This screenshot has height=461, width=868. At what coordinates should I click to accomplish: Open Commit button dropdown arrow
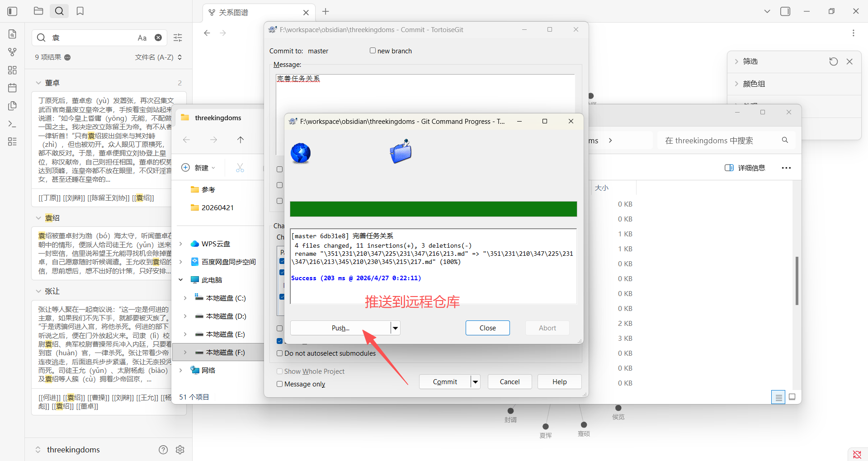tap(475, 382)
